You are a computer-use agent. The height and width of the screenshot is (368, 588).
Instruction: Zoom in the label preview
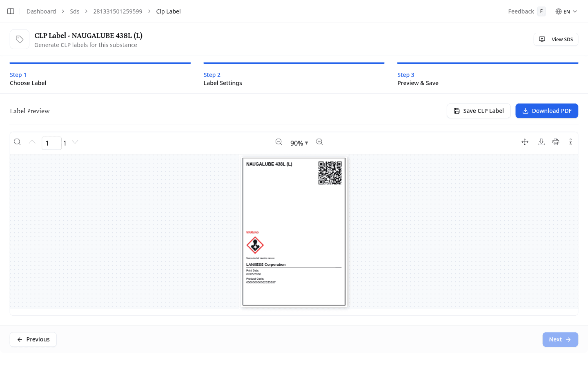(x=319, y=142)
